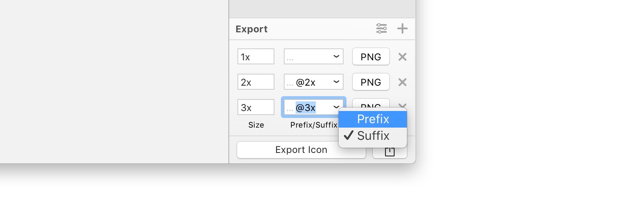Screen dimensions: 644x201
Task: Change format of the 2x PNG button
Action: click(371, 82)
